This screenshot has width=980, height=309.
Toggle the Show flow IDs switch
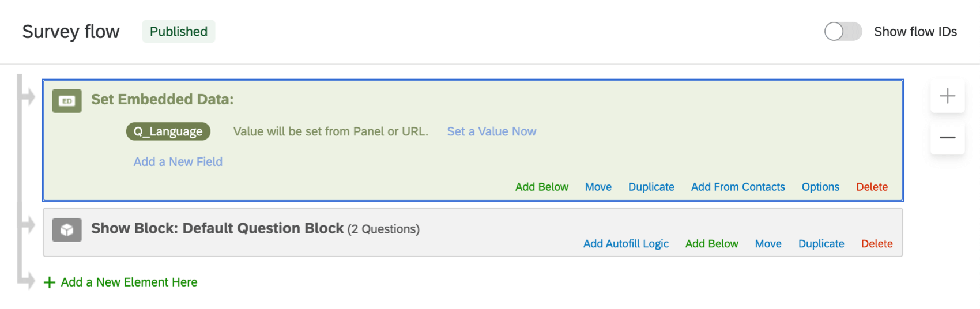pos(842,32)
